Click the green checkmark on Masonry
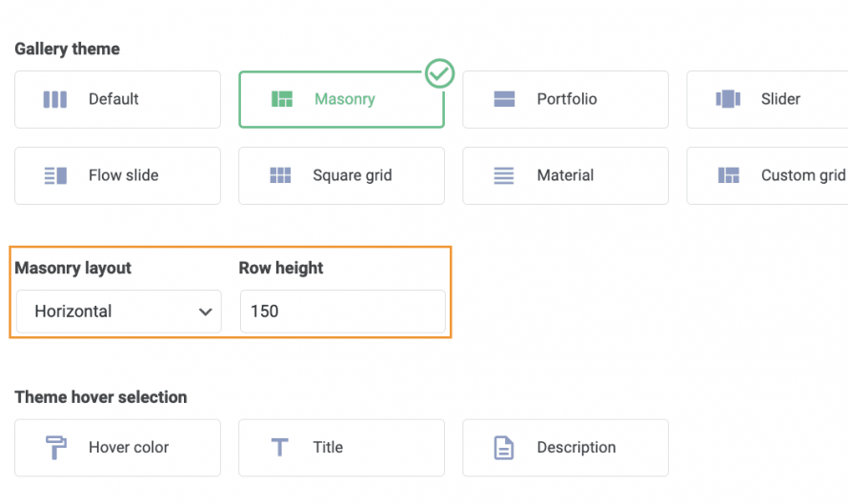848x504 pixels. pyautogui.click(x=439, y=73)
